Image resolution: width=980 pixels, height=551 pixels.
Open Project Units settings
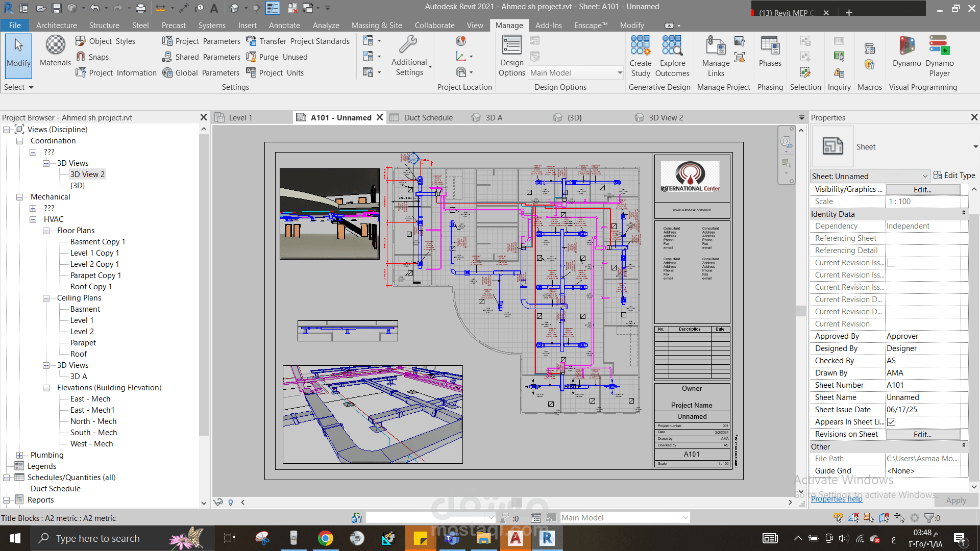click(275, 72)
